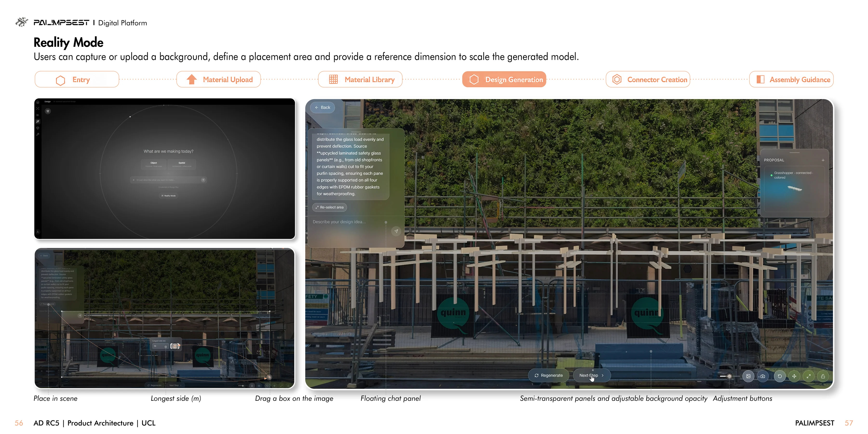Click the upload background image icon
Screen dimensions: 868x434
[748, 376]
